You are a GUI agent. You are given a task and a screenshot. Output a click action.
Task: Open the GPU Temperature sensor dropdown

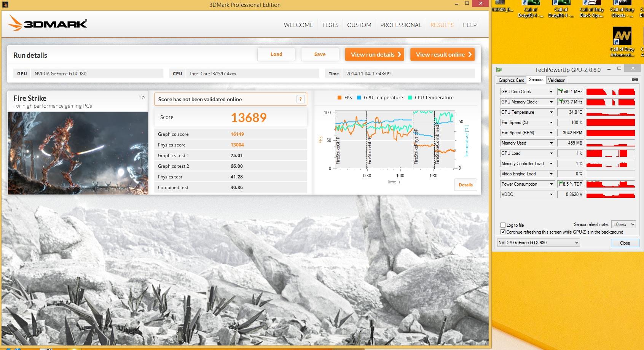click(x=551, y=112)
